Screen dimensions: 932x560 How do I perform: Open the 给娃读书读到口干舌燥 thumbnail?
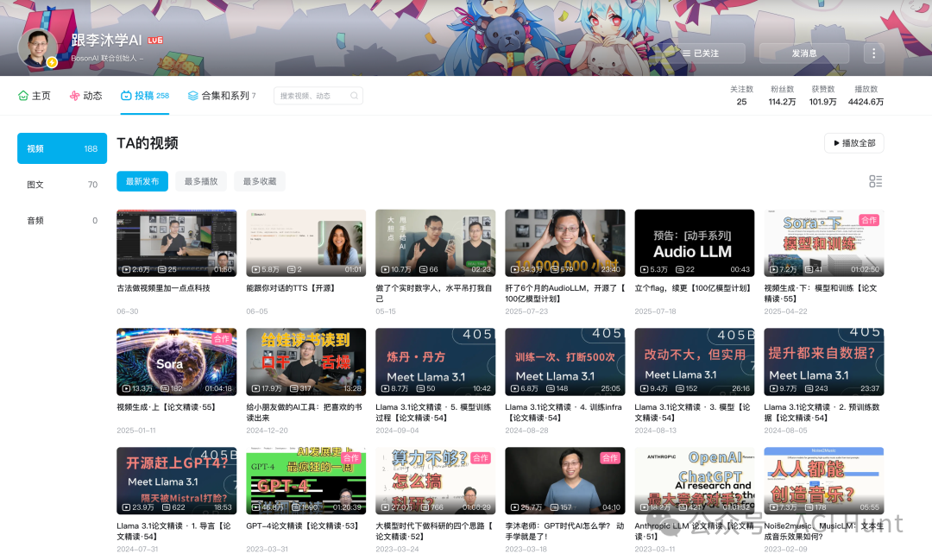click(306, 362)
